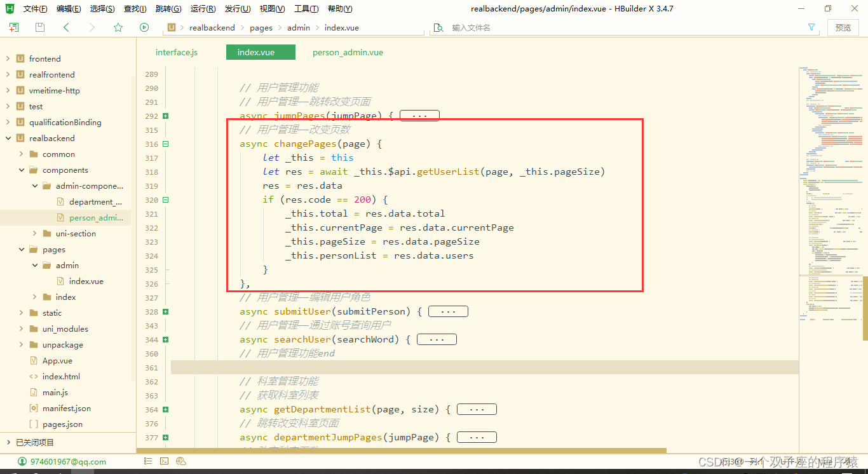Open the 文件(F) menu
The width and height of the screenshot is (868, 474).
pyautogui.click(x=35, y=9)
